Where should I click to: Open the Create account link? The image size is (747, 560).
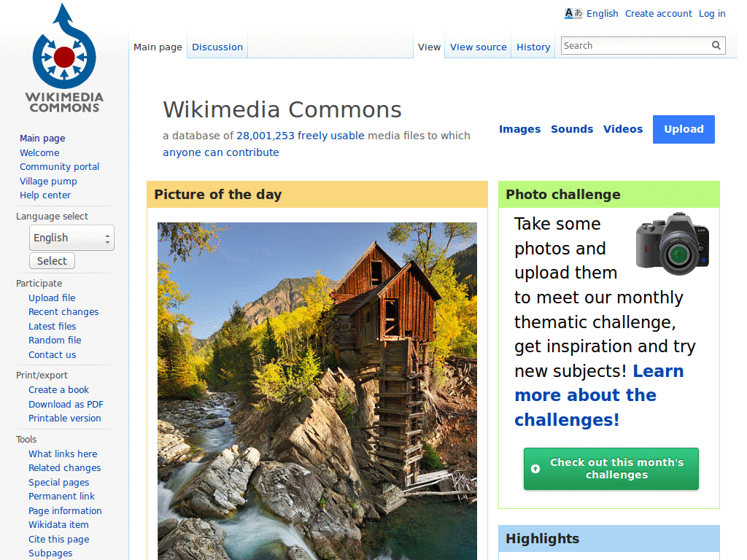pyautogui.click(x=658, y=13)
